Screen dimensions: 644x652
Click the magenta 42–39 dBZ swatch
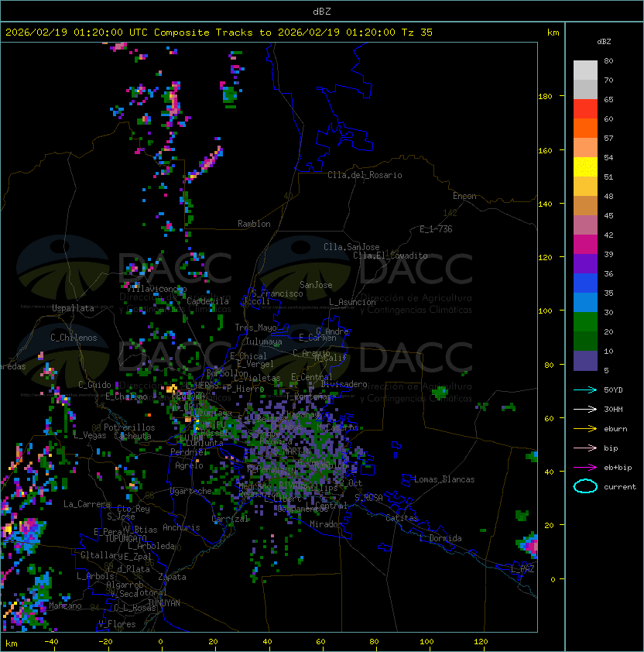[585, 245]
